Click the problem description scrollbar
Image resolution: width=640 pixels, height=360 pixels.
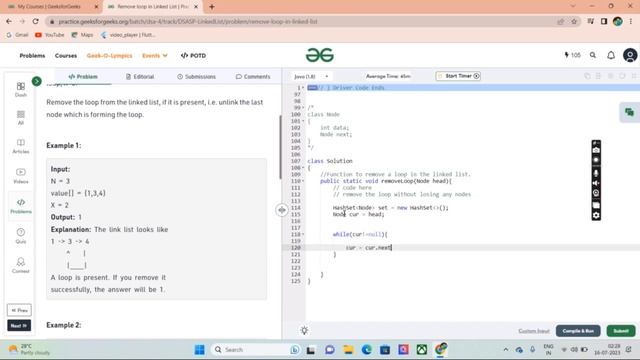(280, 147)
